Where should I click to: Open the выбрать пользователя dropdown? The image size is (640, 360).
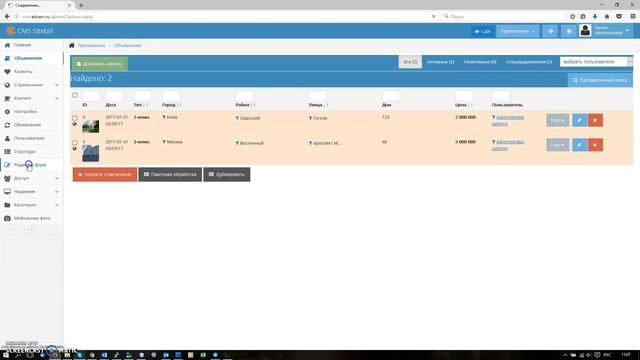(x=596, y=62)
